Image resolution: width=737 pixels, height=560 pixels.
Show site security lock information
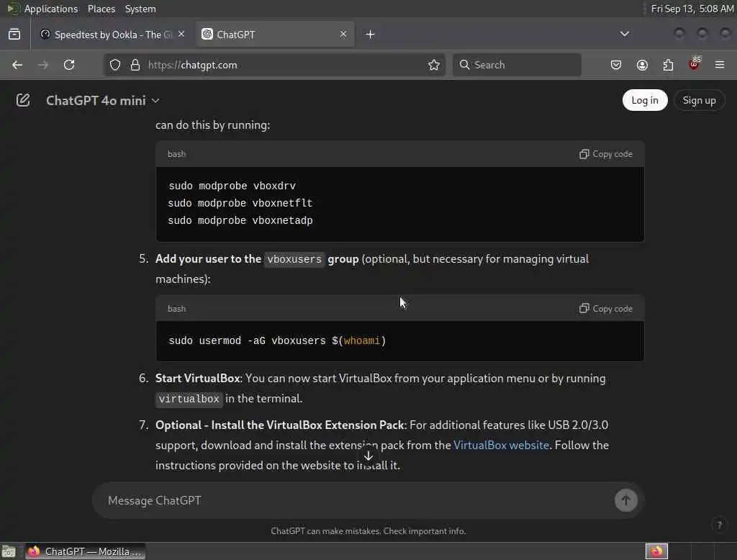(135, 65)
